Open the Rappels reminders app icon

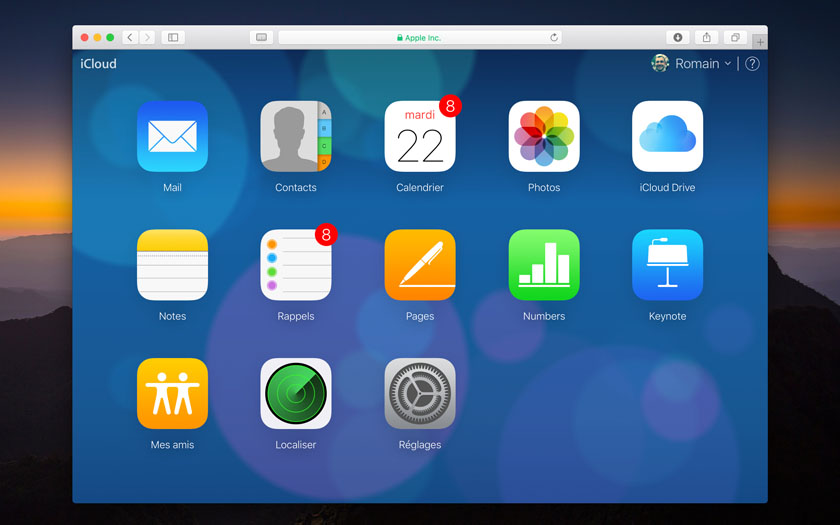point(296,265)
